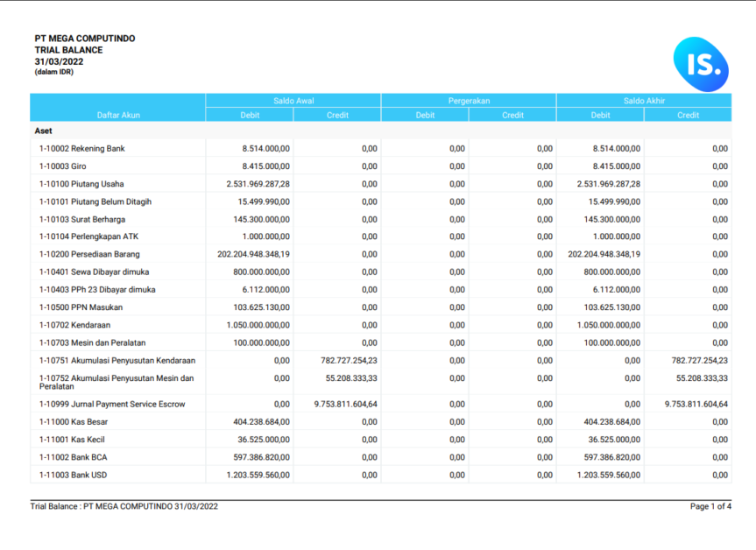
Task: Click the Page 1 of 4 footer indicator
Action: (710, 506)
